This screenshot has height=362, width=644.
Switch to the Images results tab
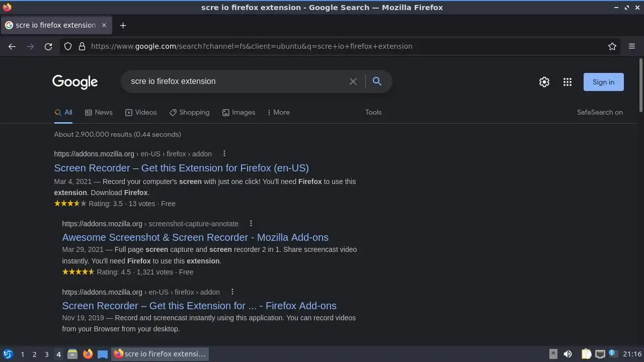pyautogui.click(x=238, y=112)
